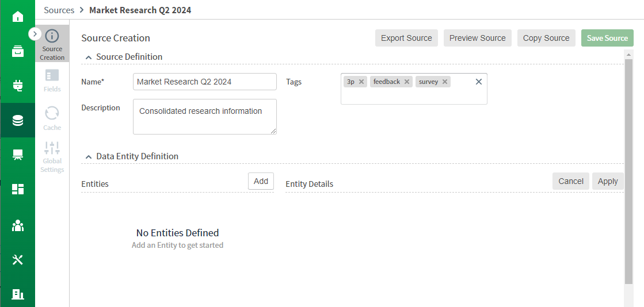Open the presentation board icon in sidebar
The height and width of the screenshot is (307, 644).
click(x=18, y=155)
